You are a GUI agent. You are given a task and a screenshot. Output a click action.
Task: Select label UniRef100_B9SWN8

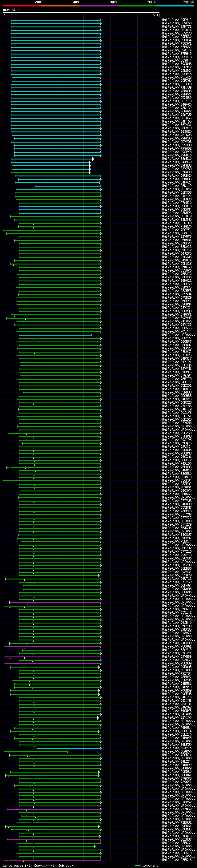pos(177,64)
